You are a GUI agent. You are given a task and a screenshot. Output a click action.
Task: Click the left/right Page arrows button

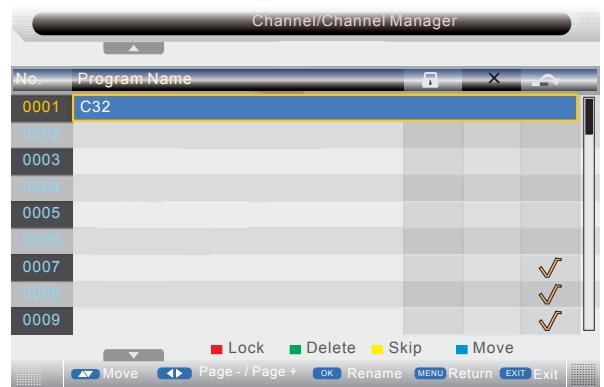coord(174,373)
